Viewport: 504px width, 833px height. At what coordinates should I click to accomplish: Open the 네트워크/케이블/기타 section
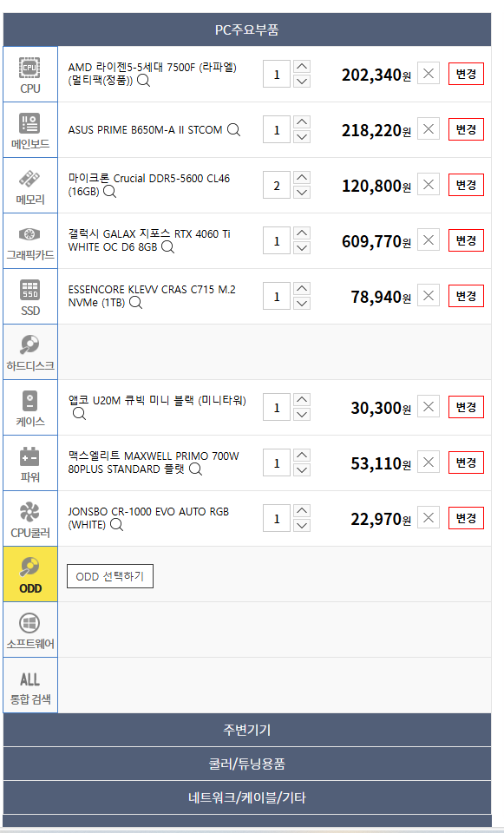(x=247, y=798)
